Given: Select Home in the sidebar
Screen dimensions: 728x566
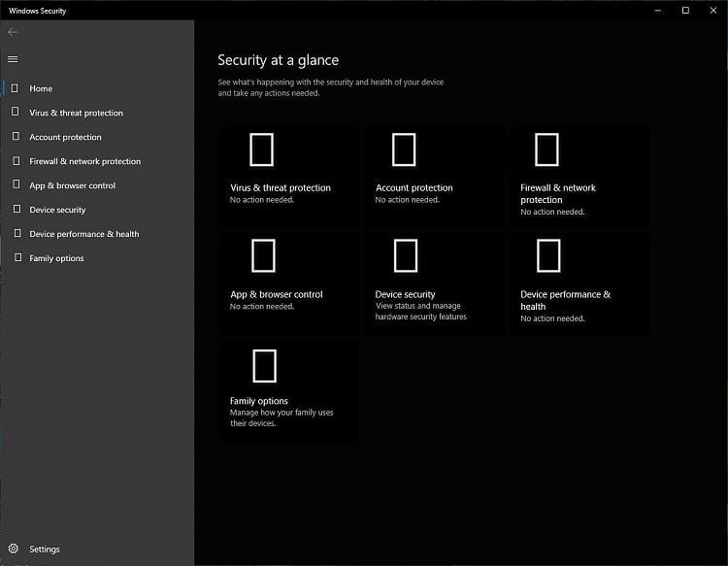Looking at the screenshot, I should click(x=41, y=88).
